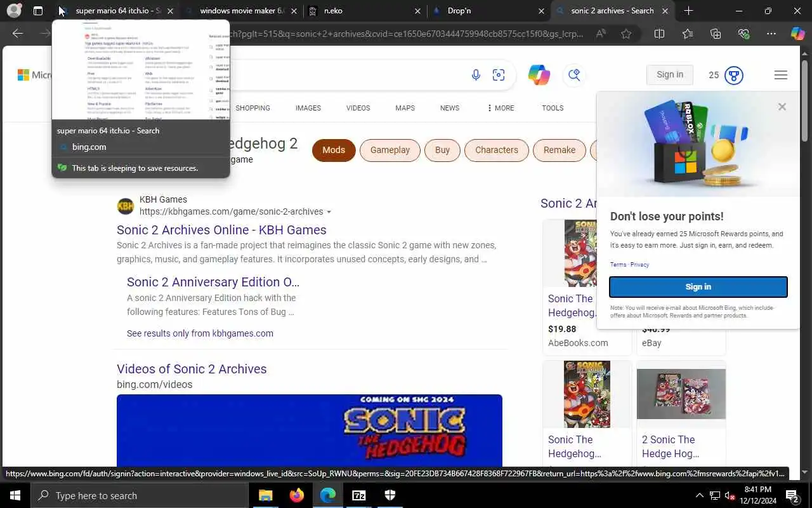Open the NEWS search category

point(450,108)
